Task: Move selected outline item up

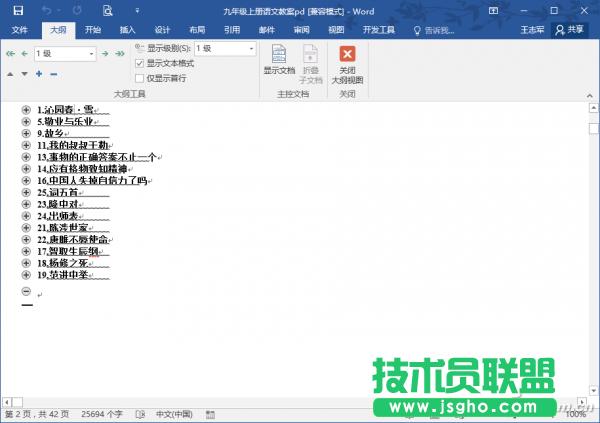Action: tap(10, 73)
